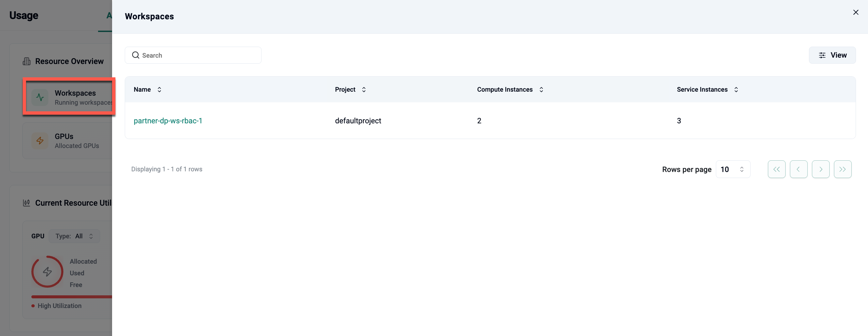Viewport: 868px width, 336px height.
Task: Close the Workspaces side panel
Action: [x=856, y=12]
